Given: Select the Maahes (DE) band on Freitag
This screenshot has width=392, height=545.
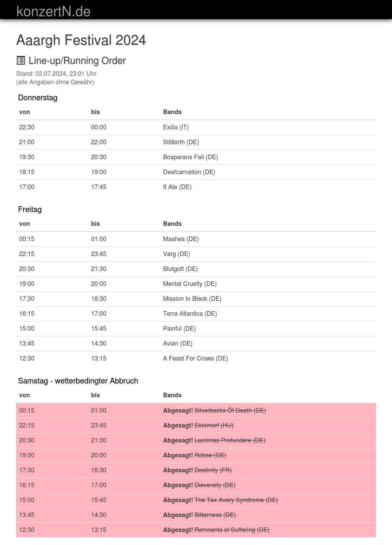Looking at the screenshot, I should (181, 239).
